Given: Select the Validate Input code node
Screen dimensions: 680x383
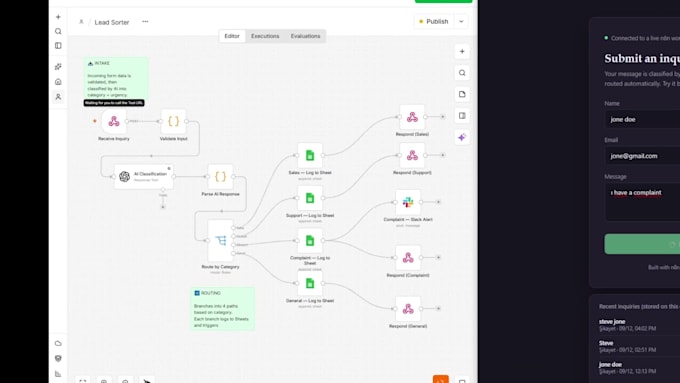Looking at the screenshot, I should pyautogui.click(x=173, y=121).
